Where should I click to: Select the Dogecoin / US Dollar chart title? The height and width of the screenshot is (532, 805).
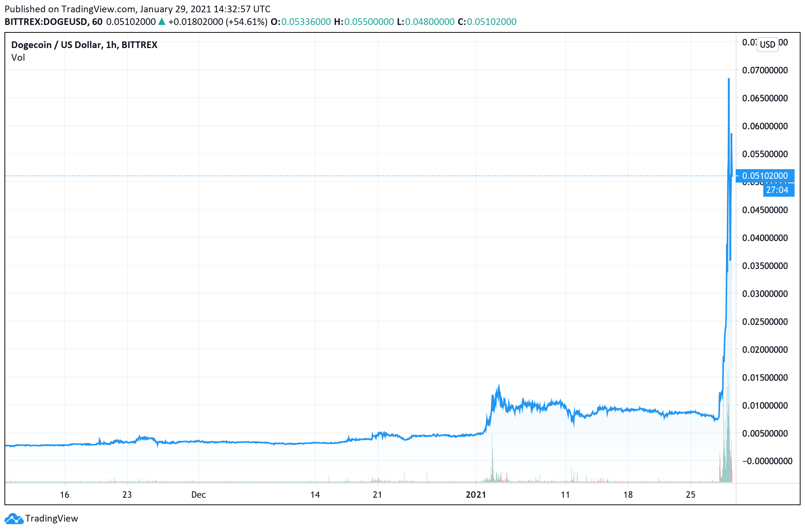click(x=84, y=45)
